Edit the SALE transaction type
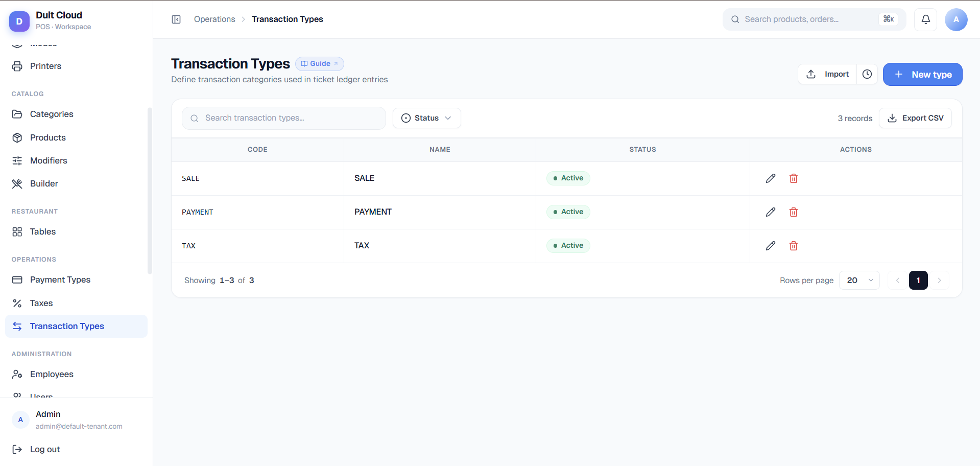 771,178
